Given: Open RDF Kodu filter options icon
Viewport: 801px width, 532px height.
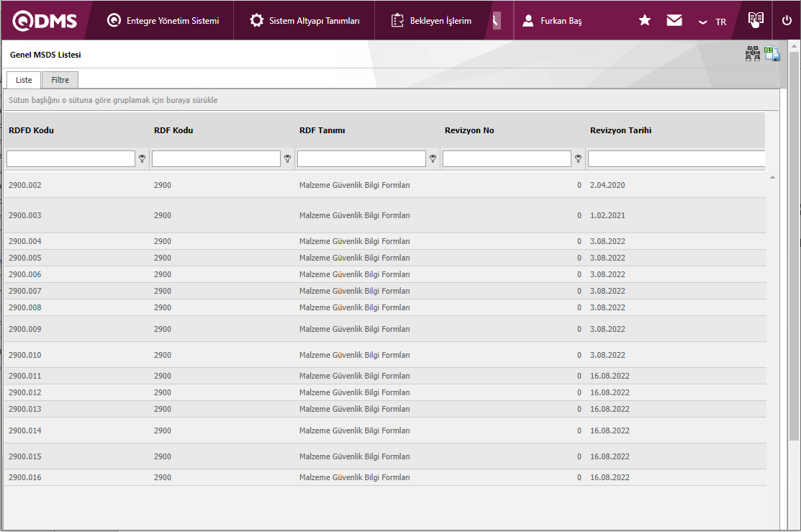Looking at the screenshot, I should tap(288, 159).
